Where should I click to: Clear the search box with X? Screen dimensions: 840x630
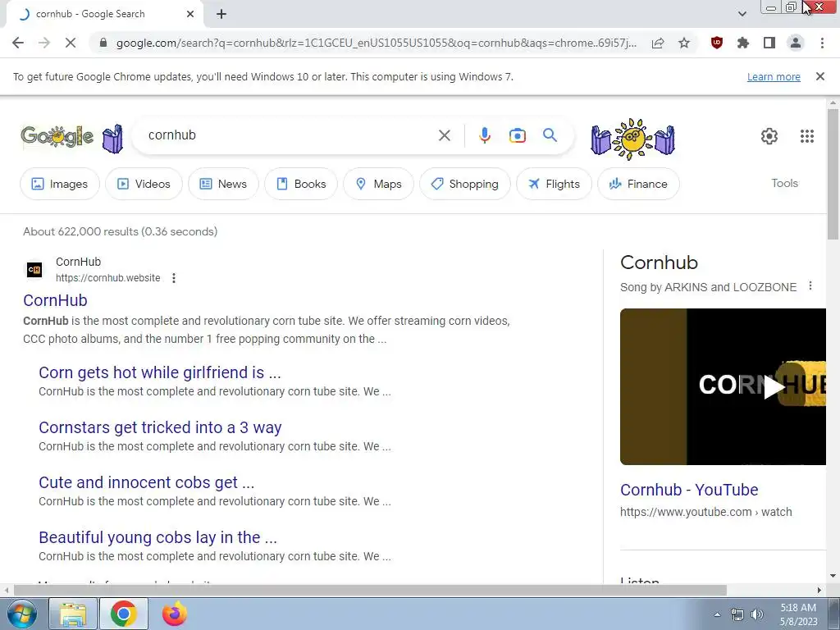tap(444, 135)
